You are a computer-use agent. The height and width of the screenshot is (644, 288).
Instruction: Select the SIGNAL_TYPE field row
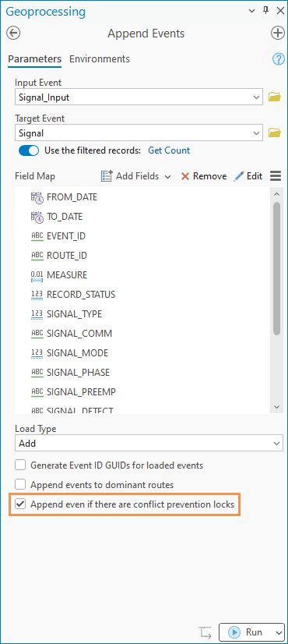click(x=143, y=314)
